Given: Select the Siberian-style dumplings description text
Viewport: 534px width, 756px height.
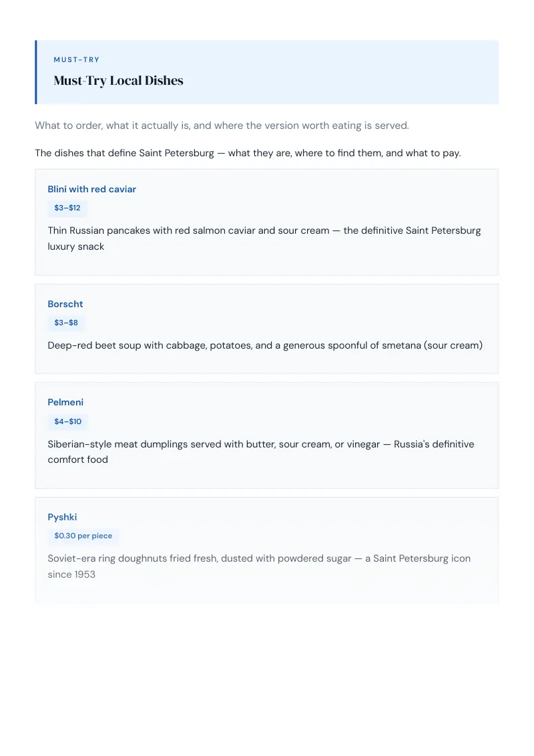Looking at the screenshot, I should (x=261, y=451).
